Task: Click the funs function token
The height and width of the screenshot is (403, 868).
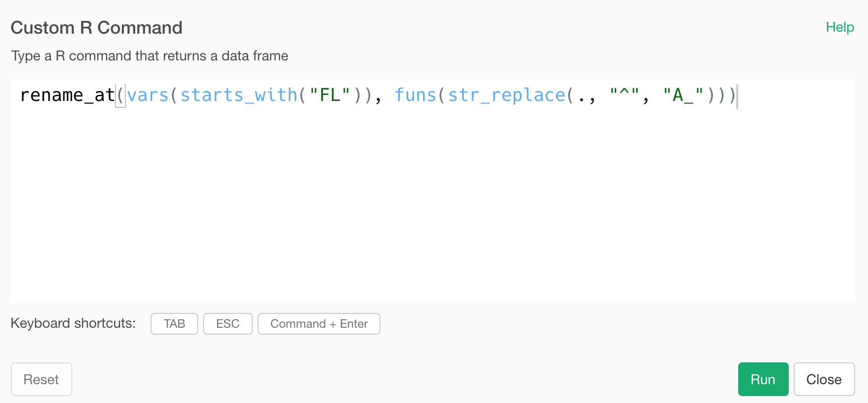Action: click(x=415, y=95)
